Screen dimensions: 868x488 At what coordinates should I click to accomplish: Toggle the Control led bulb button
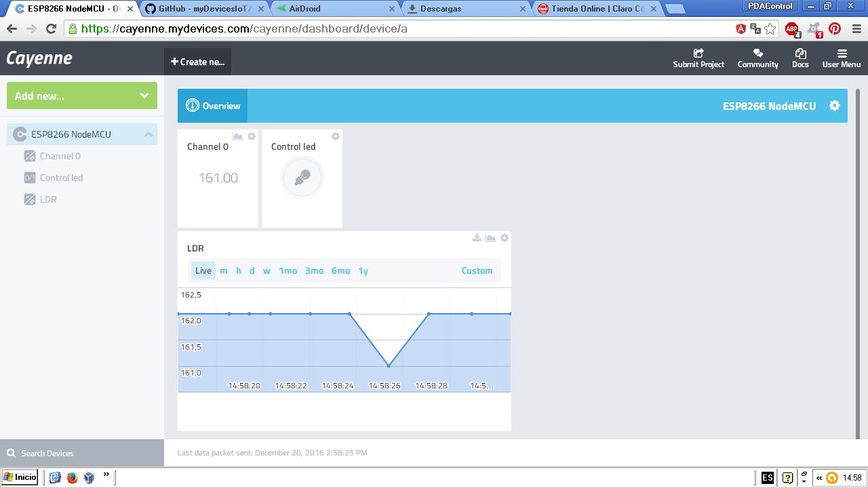[302, 178]
